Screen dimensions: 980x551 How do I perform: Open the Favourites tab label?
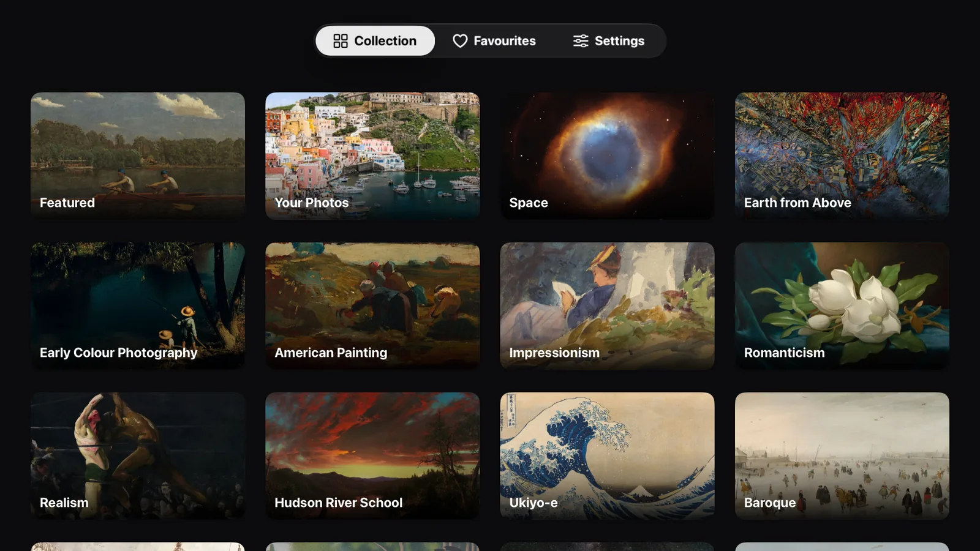pyautogui.click(x=505, y=41)
